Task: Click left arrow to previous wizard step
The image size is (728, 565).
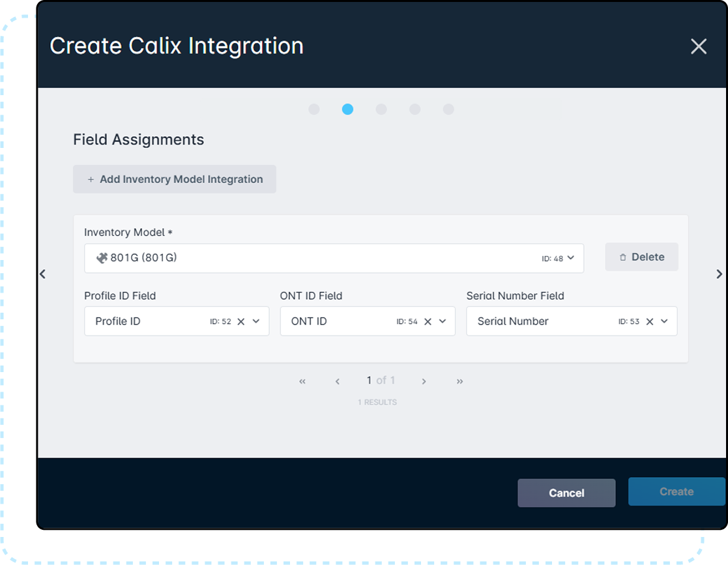Action: pyautogui.click(x=43, y=274)
